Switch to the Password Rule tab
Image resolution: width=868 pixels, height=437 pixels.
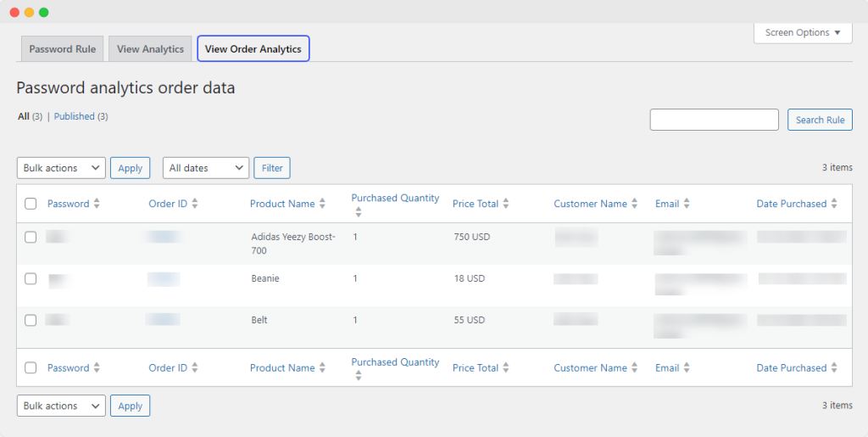pyautogui.click(x=62, y=49)
